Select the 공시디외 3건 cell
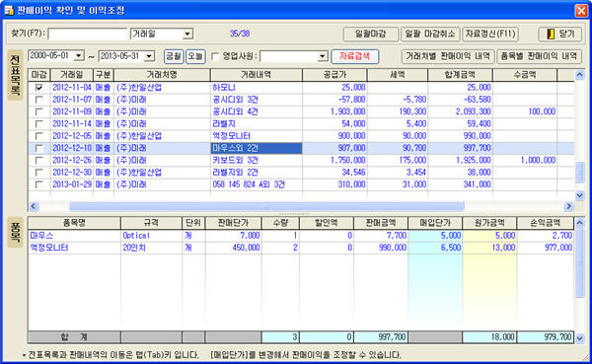This screenshot has height=364, width=592. coord(257,100)
